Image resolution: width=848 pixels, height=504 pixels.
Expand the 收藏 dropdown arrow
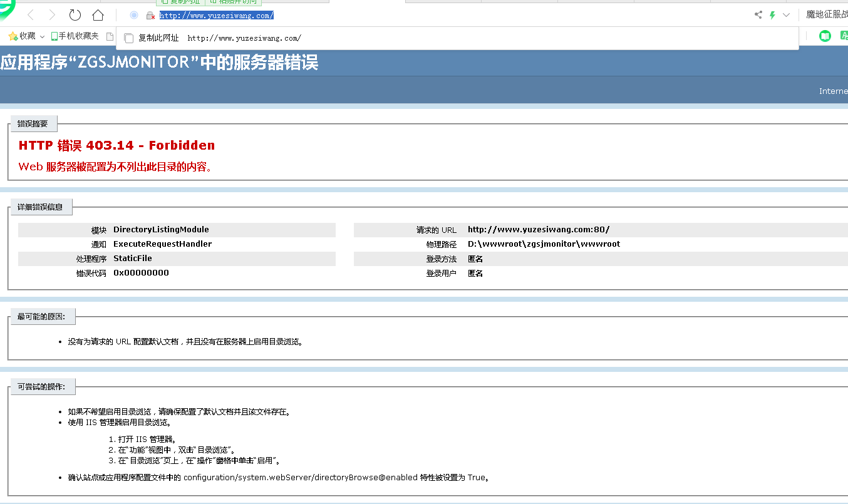tap(41, 36)
